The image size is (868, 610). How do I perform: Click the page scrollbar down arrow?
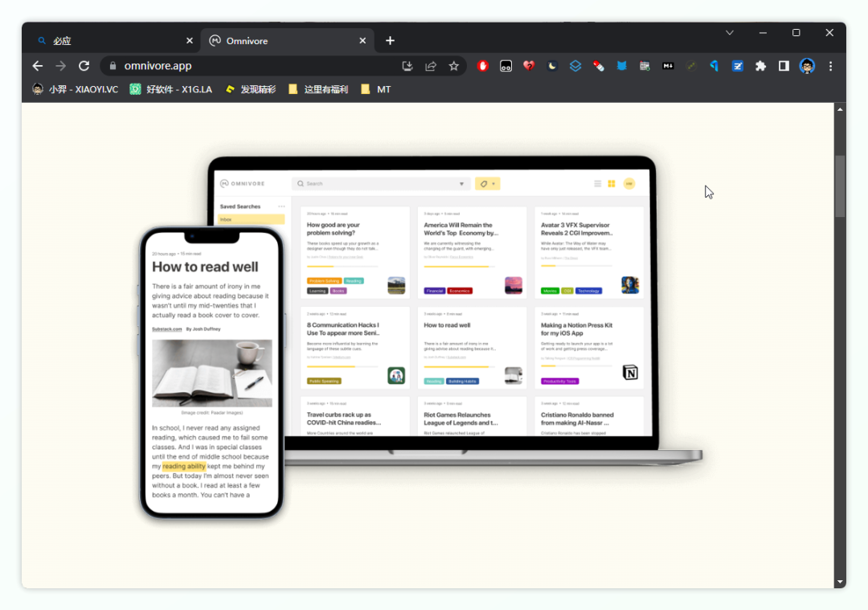tap(841, 582)
